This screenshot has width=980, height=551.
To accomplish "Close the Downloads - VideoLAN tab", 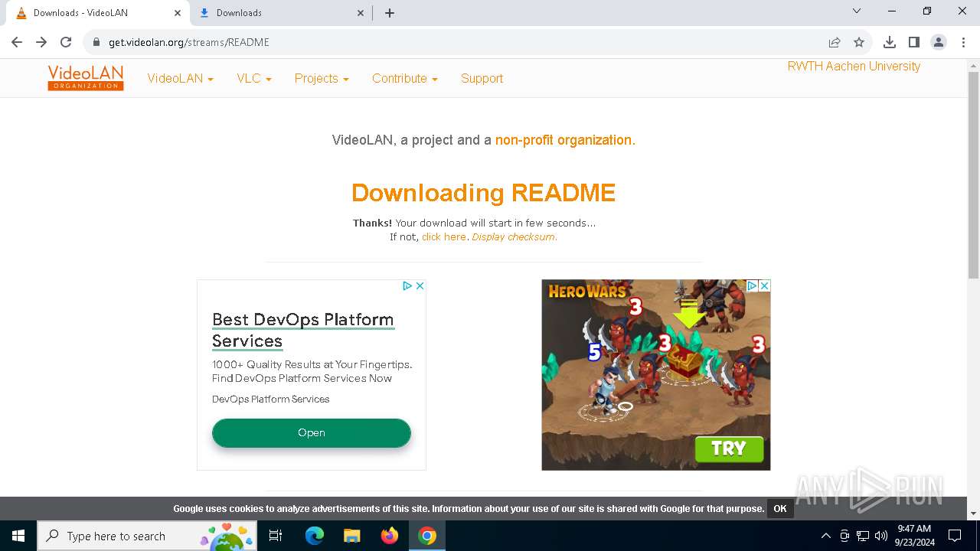I will [178, 13].
